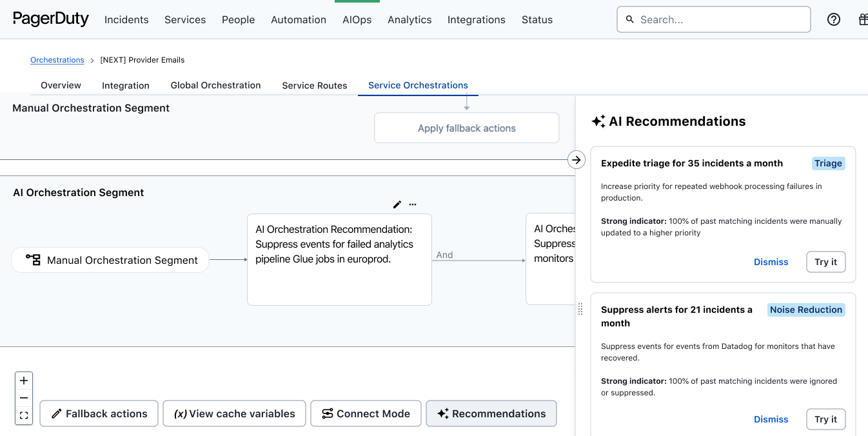The image size is (868, 436).
Task: Click Try it for Expedite triage recommendation
Action: pyautogui.click(x=825, y=262)
